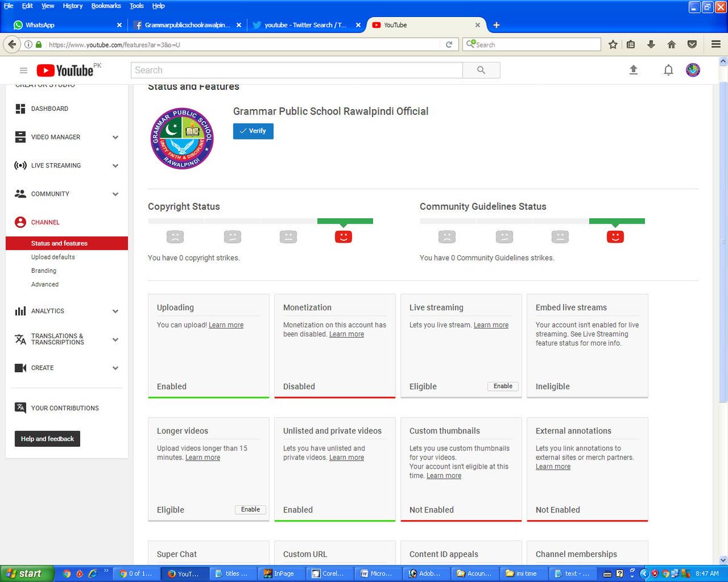Click the Create camera icon

[21, 368]
